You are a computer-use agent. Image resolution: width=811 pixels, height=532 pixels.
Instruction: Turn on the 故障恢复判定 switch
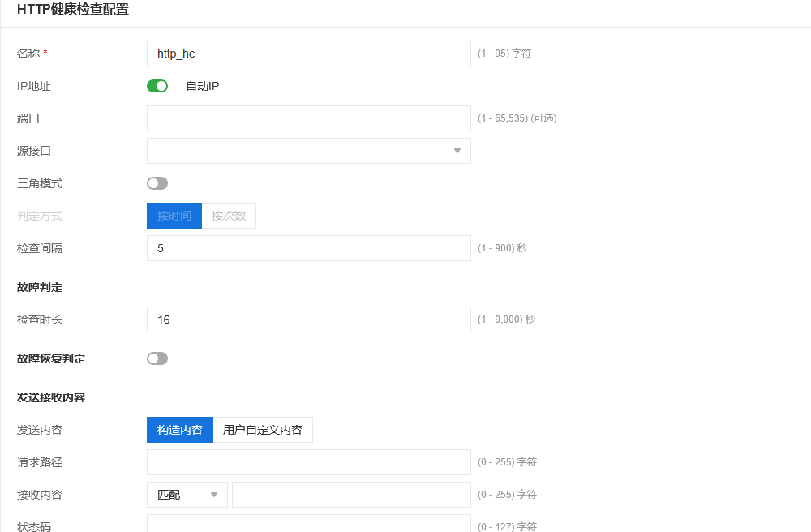click(157, 358)
